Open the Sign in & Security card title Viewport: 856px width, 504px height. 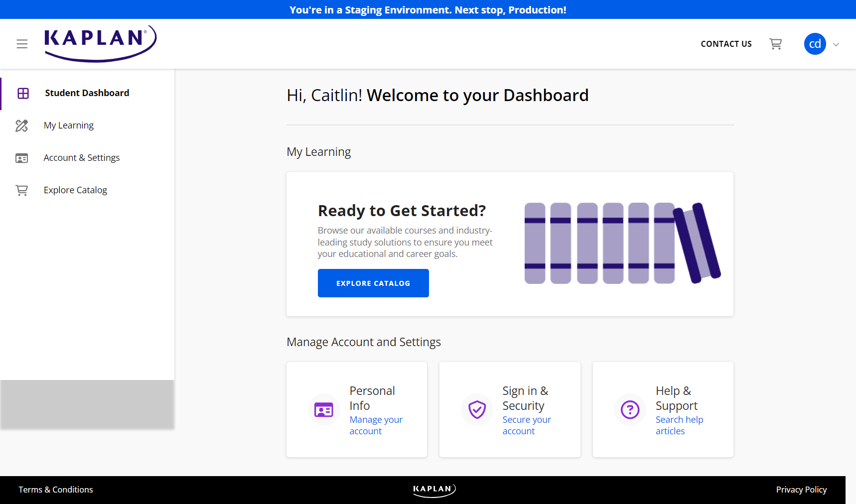pos(525,398)
